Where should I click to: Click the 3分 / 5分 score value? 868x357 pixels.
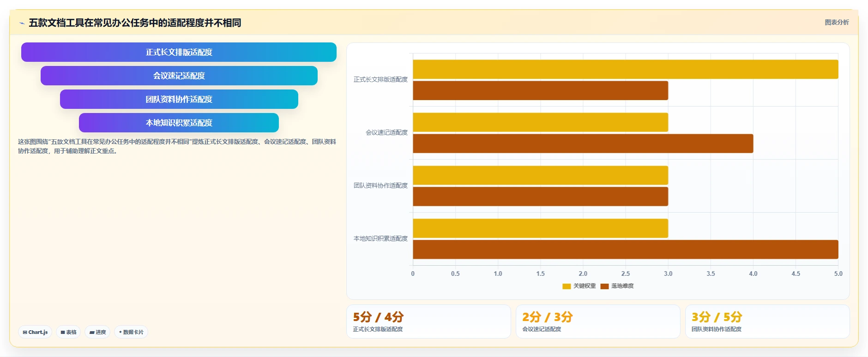click(x=717, y=317)
